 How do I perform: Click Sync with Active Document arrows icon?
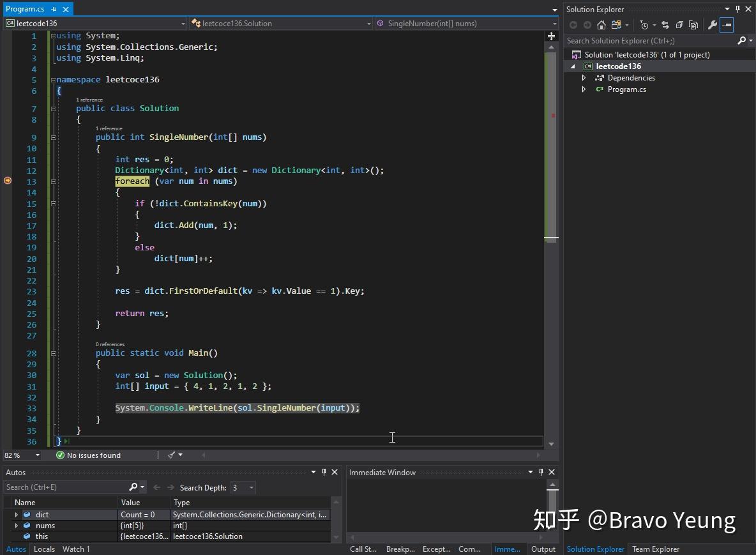[x=665, y=25]
